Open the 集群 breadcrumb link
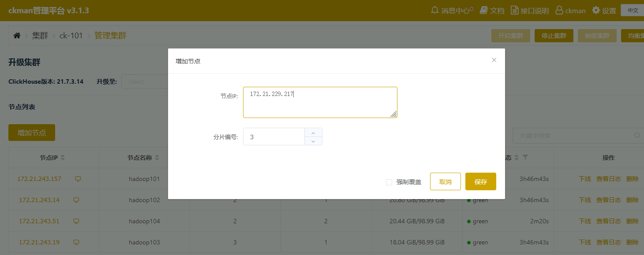This screenshot has width=644, height=255. [x=40, y=36]
